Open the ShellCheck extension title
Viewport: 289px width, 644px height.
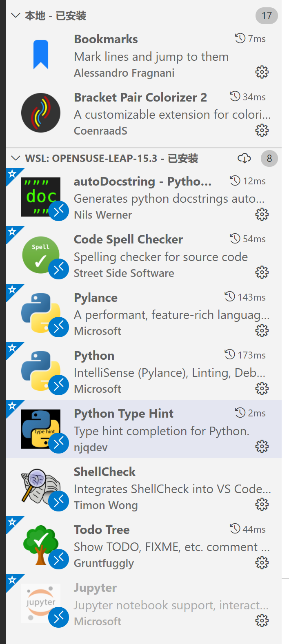click(x=104, y=472)
